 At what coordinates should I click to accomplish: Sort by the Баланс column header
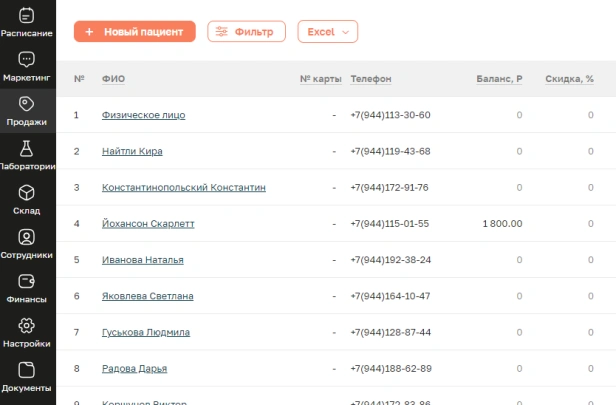point(499,79)
